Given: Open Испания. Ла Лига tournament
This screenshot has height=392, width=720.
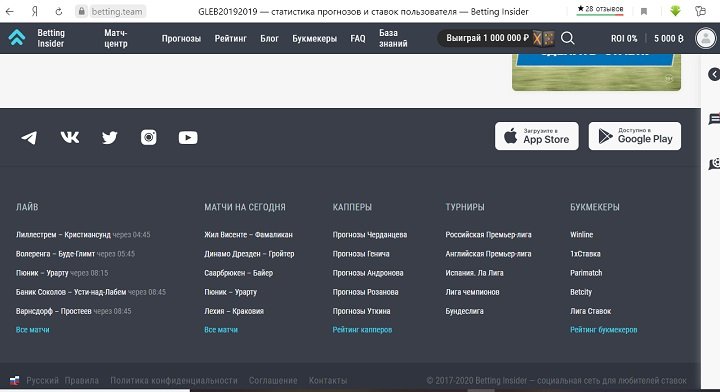Looking at the screenshot, I should (474, 273).
